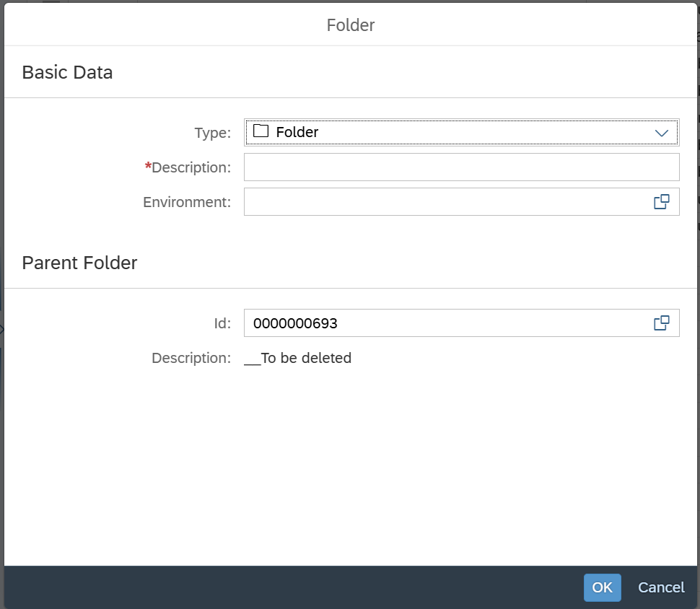Viewport: 700px width, 609px height.
Task: Select the "__To be deleted" description text
Action: coord(298,358)
